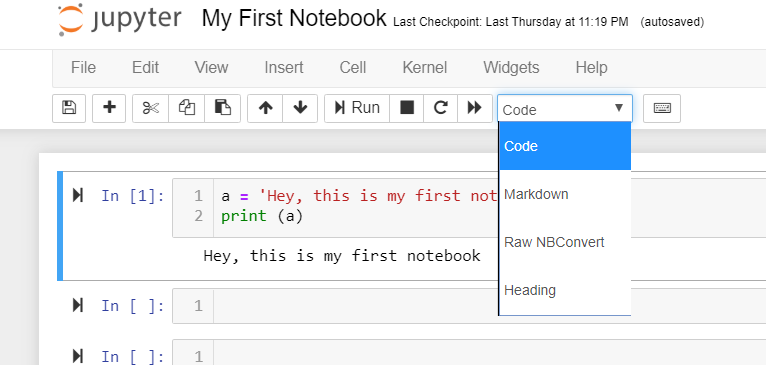Rename notebook via My First Notebook title
This screenshot has height=365, width=766.
[294, 19]
